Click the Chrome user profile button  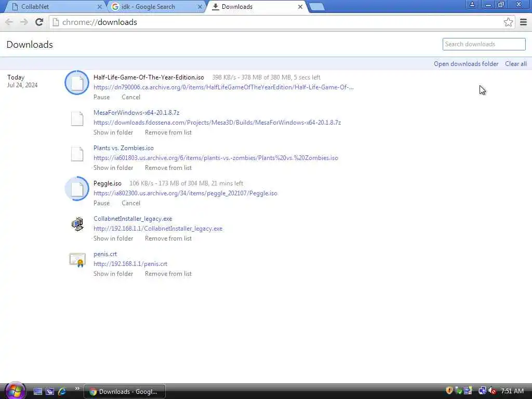click(x=472, y=4)
